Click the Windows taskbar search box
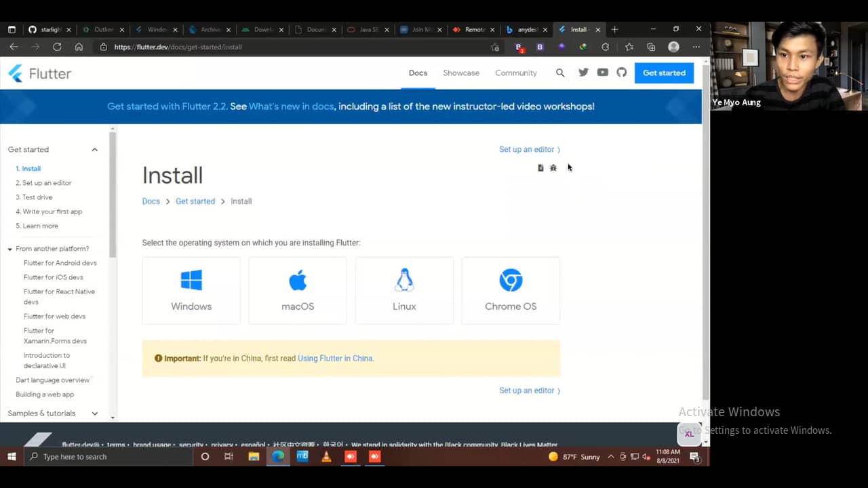The width and height of the screenshot is (868, 488). coord(108,457)
